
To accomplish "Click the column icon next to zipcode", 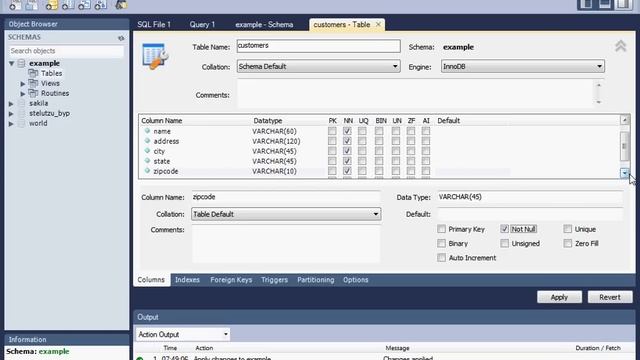I will (x=147, y=171).
